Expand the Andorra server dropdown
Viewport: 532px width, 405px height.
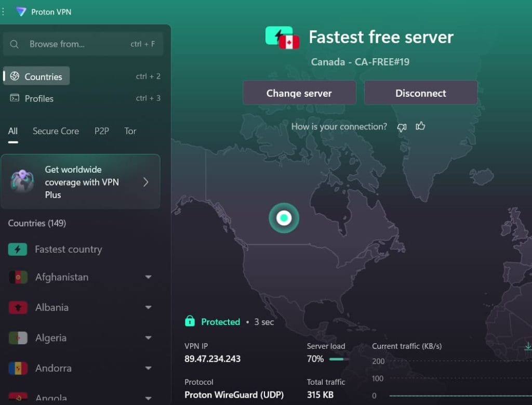point(148,368)
